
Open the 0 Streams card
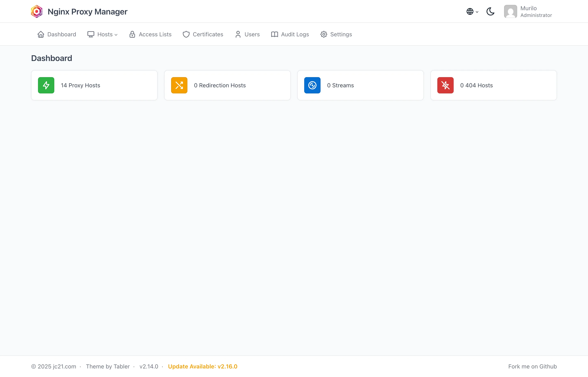tap(360, 85)
